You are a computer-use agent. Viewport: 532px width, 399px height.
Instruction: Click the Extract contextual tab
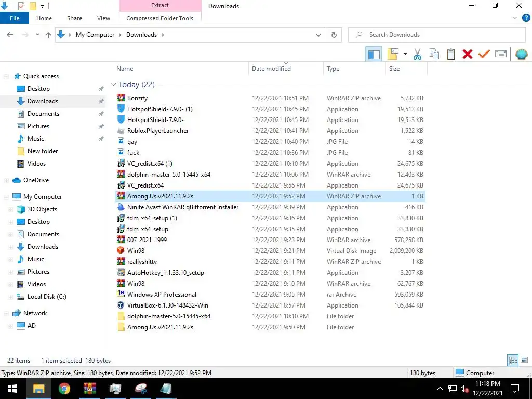[x=160, y=5]
